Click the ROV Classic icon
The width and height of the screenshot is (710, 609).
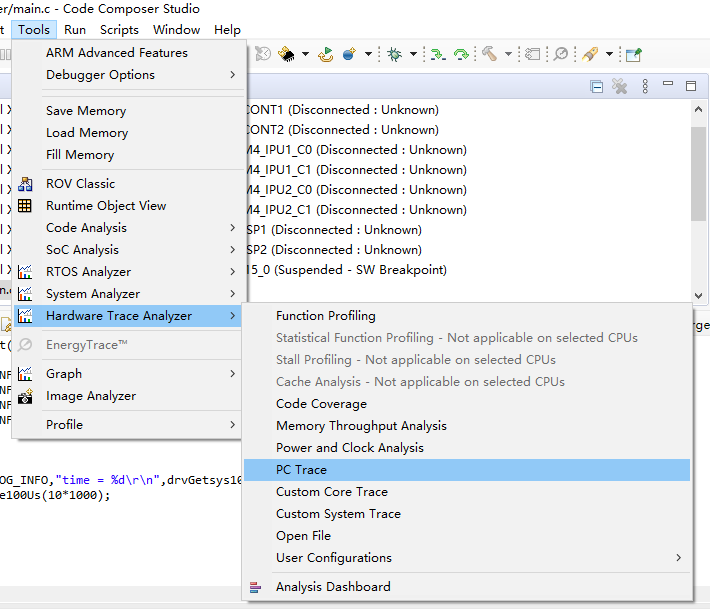(x=25, y=184)
